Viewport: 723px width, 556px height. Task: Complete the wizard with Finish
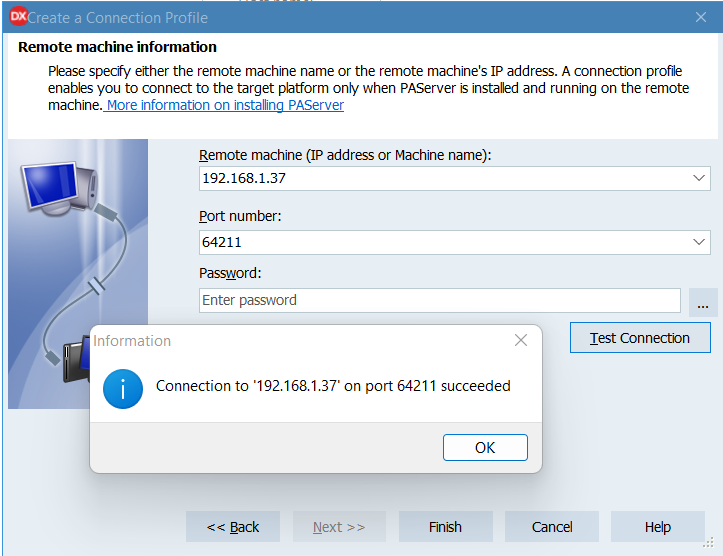pos(445,526)
